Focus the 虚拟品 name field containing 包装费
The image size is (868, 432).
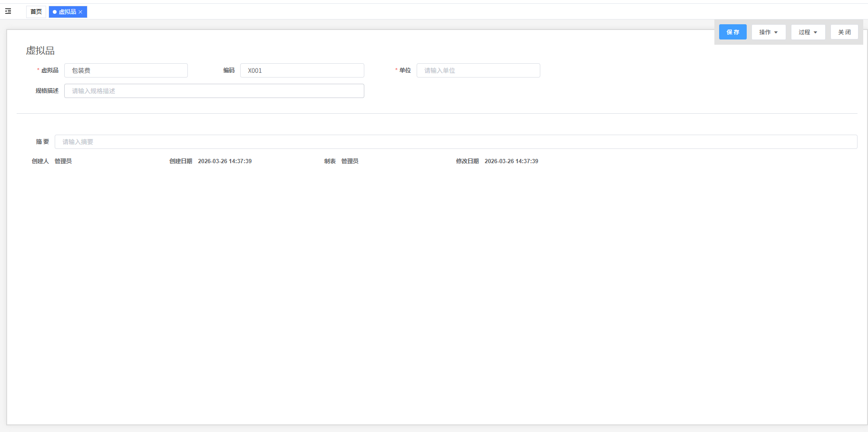126,70
